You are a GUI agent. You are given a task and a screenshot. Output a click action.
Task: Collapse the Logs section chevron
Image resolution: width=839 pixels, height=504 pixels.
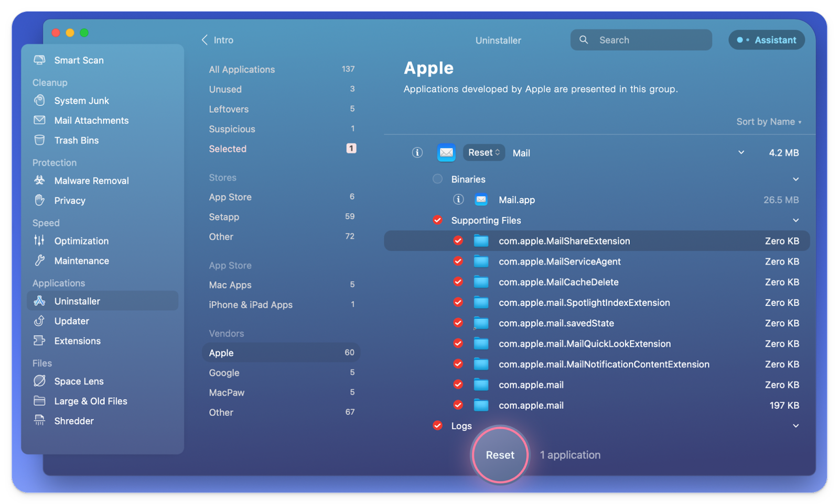[795, 426]
